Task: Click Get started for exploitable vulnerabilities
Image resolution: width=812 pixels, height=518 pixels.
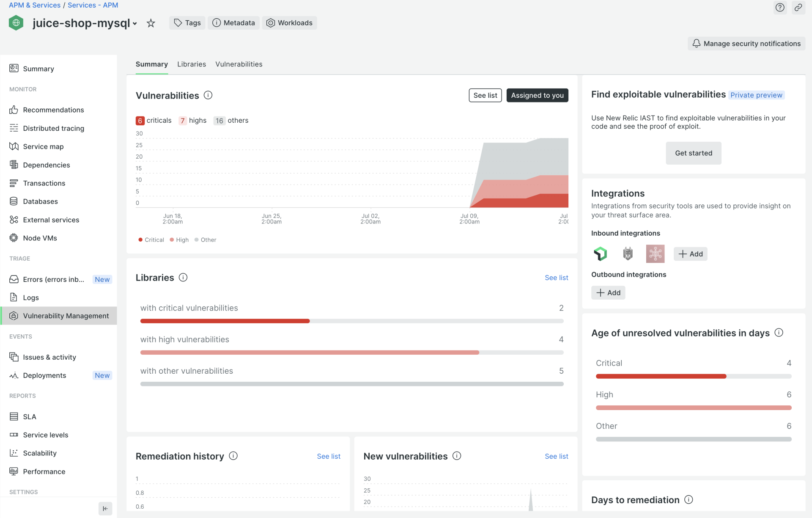Action: click(x=693, y=153)
